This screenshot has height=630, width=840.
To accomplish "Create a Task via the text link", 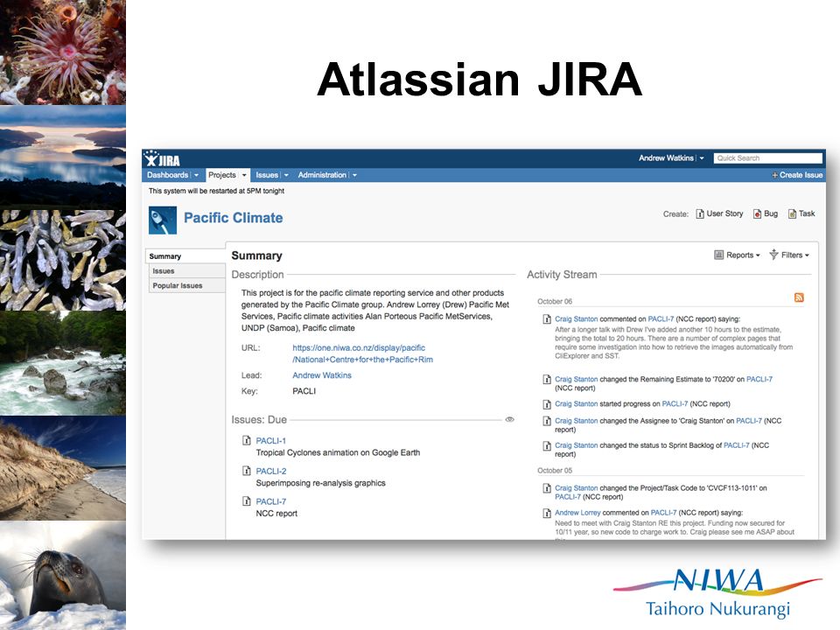I will (x=807, y=213).
